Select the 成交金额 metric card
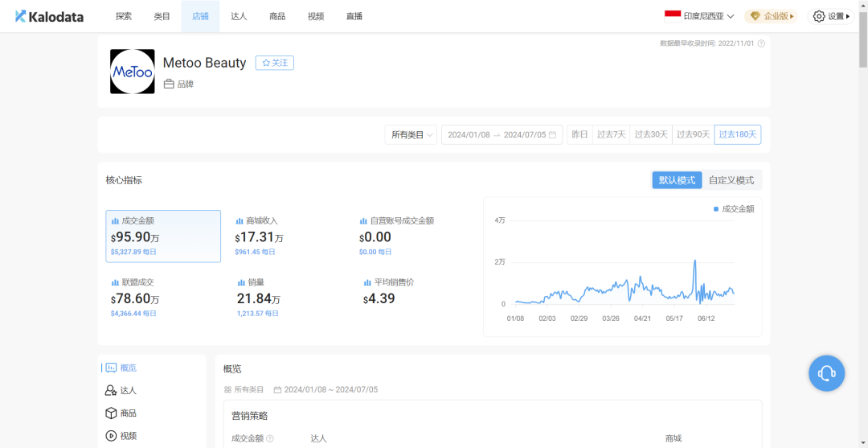Viewport: 868px width, 448px height. (x=163, y=236)
